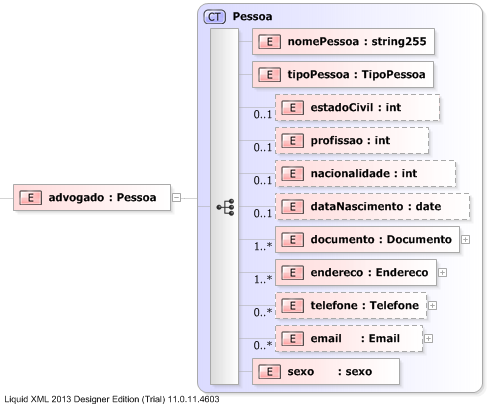This screenshot has width=496, height=404.
Task: Select the sequence compositor icon
Action: 226,207
